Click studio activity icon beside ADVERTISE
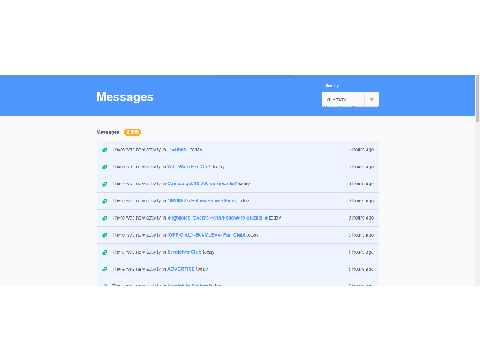Screen dimensions: 480x360 [105, 269]
